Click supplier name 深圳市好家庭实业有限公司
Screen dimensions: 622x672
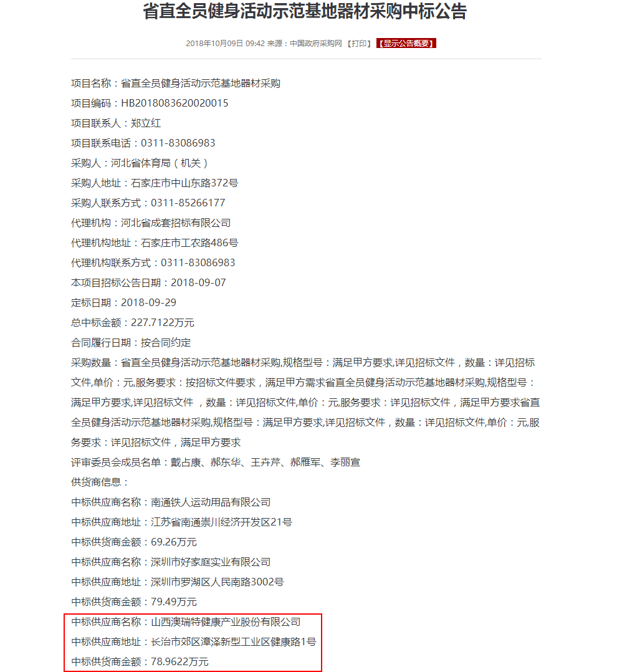[211, 562]
